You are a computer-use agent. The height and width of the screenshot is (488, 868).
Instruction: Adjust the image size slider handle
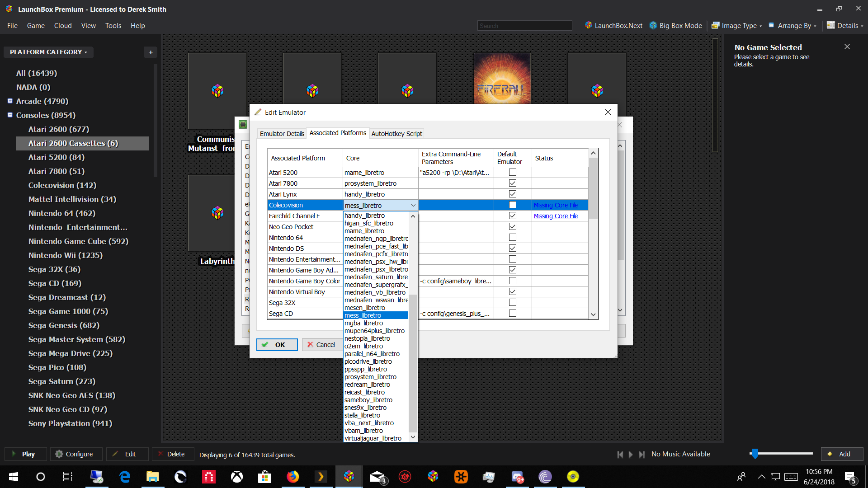(x=755, y=454)
